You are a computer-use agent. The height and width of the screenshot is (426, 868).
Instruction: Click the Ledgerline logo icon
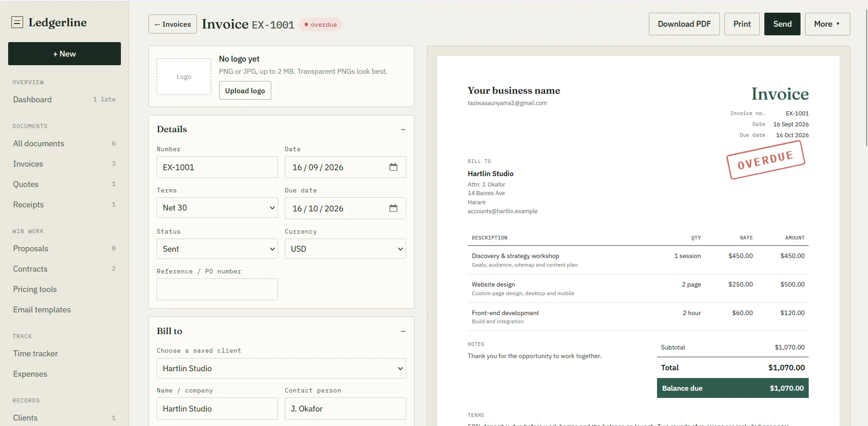[17, 22]
